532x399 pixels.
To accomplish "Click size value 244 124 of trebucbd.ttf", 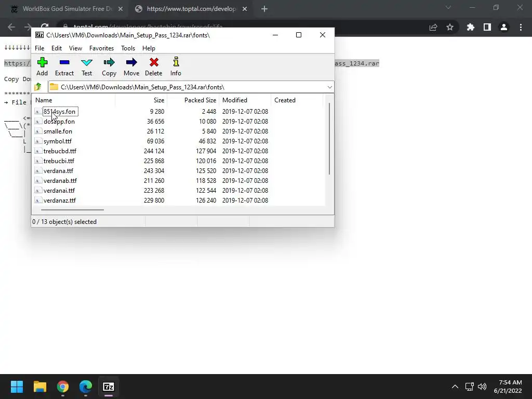I will pyautogui.click(x=154, y=151).
